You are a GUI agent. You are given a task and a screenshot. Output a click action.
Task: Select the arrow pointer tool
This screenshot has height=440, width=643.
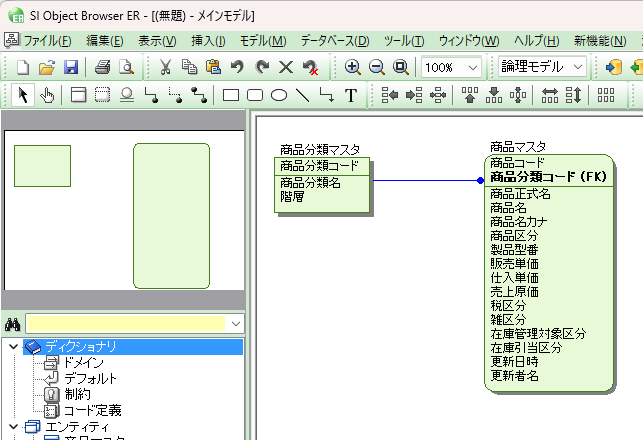23,95
